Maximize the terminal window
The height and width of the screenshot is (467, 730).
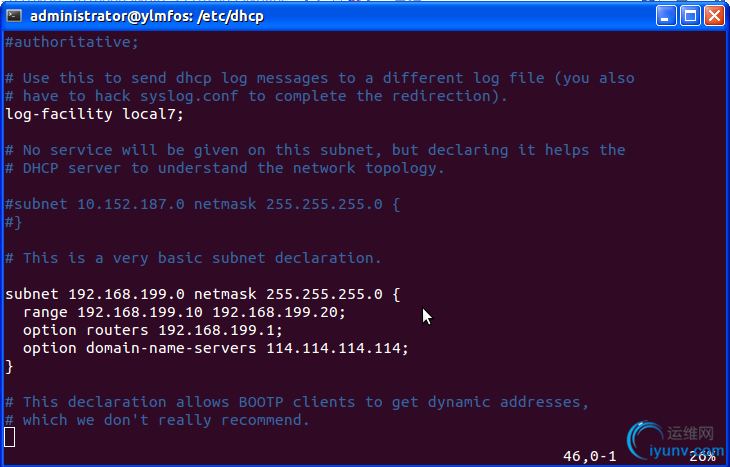click(x=690, y=16)
